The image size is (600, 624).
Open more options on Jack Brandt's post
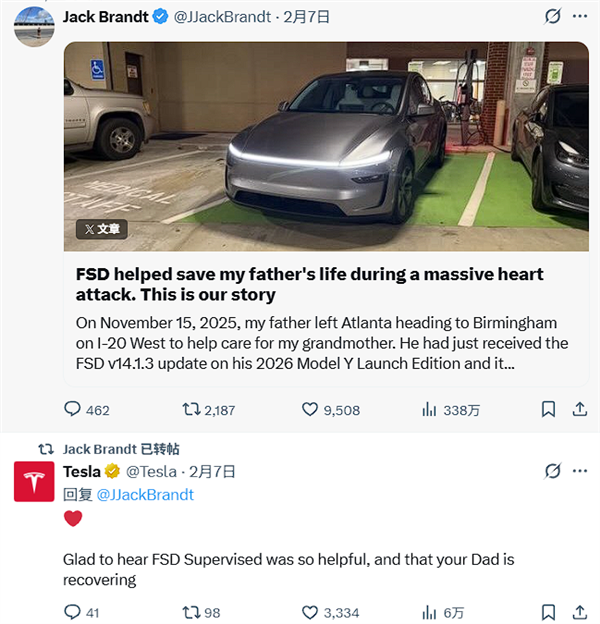click(x=580, y=17)
